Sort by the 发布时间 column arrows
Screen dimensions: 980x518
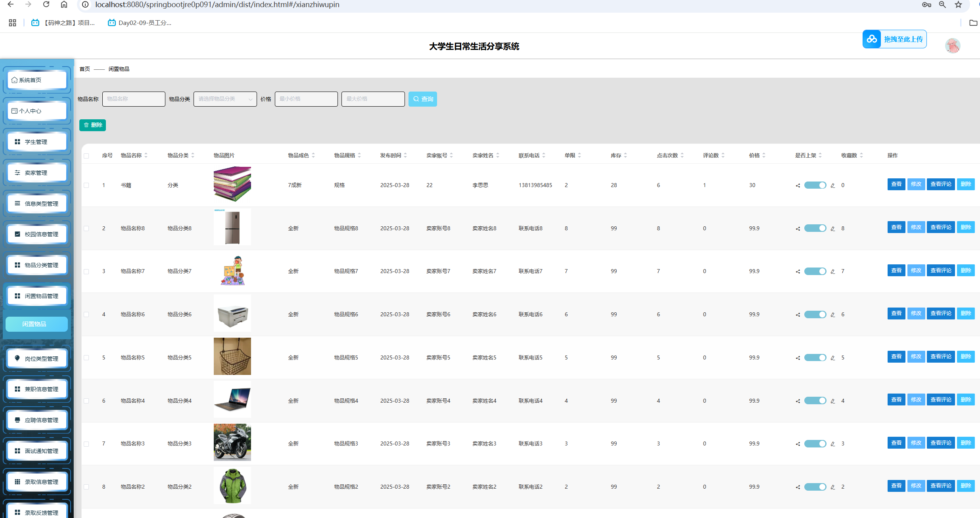coord(405,155)
